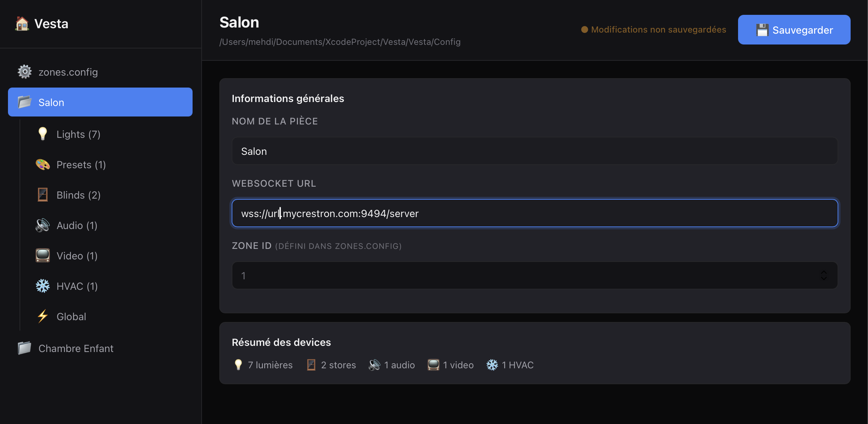Select the gear icon next to zones.config
Screen dimensions: 868x424
pyautogui.click(x=24, y=71)
